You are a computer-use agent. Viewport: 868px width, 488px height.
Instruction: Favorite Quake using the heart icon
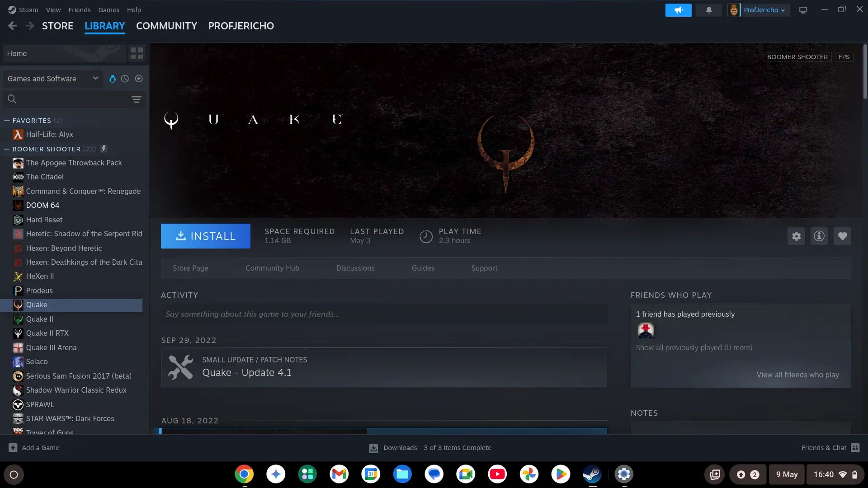[842, 236]
